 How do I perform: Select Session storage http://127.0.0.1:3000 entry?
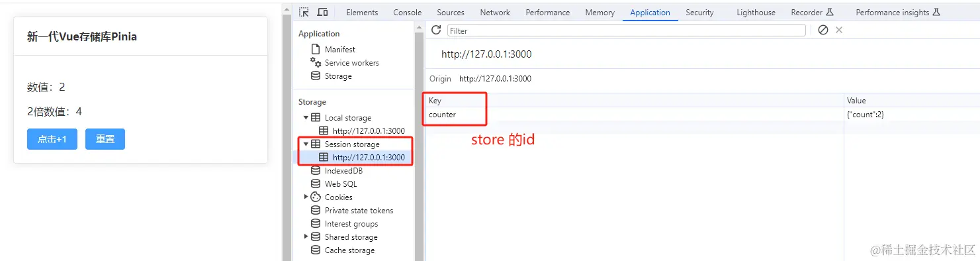click(x=369, y=158)
